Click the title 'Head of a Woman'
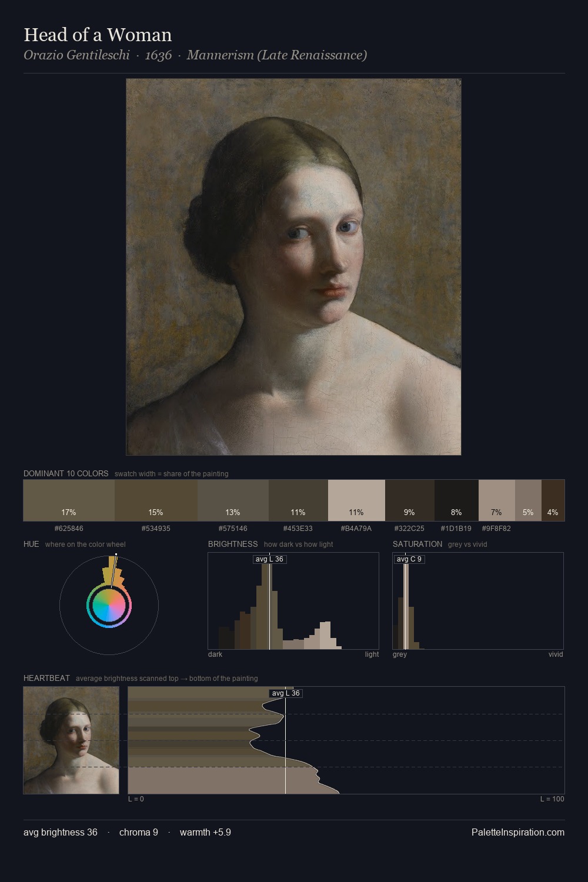The height and width of the screenshot is (882, 588). pos(98,35)
